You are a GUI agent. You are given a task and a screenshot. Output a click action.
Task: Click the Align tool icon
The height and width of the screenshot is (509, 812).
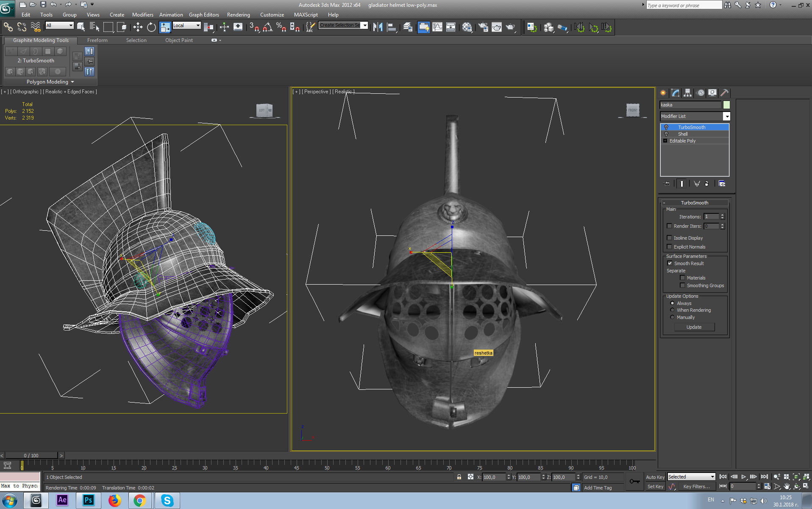click(392, 27)
